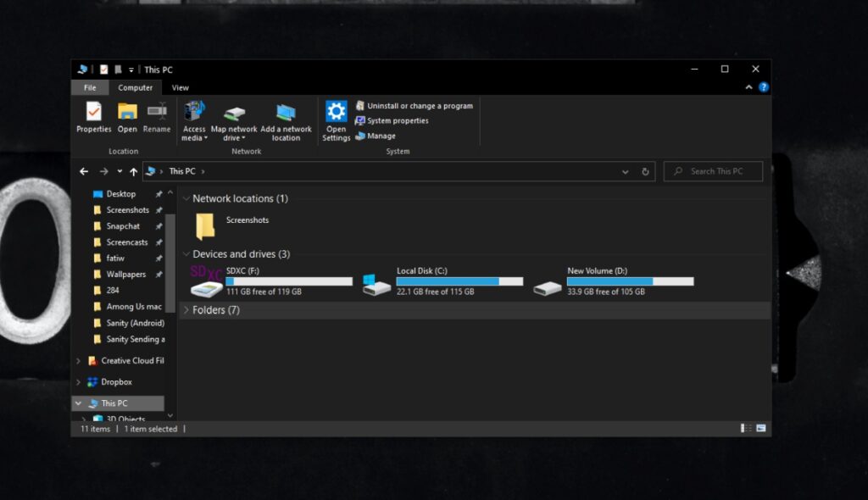Screen dimensions: 868x500
Task: Expand the Folders (7) section
Action: (186, 310)
